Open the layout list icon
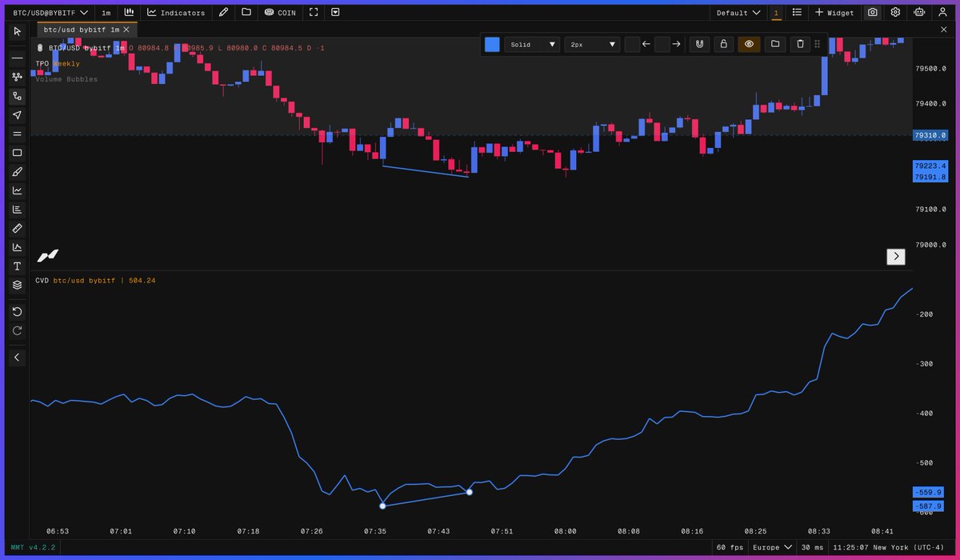 coord(798,12)
